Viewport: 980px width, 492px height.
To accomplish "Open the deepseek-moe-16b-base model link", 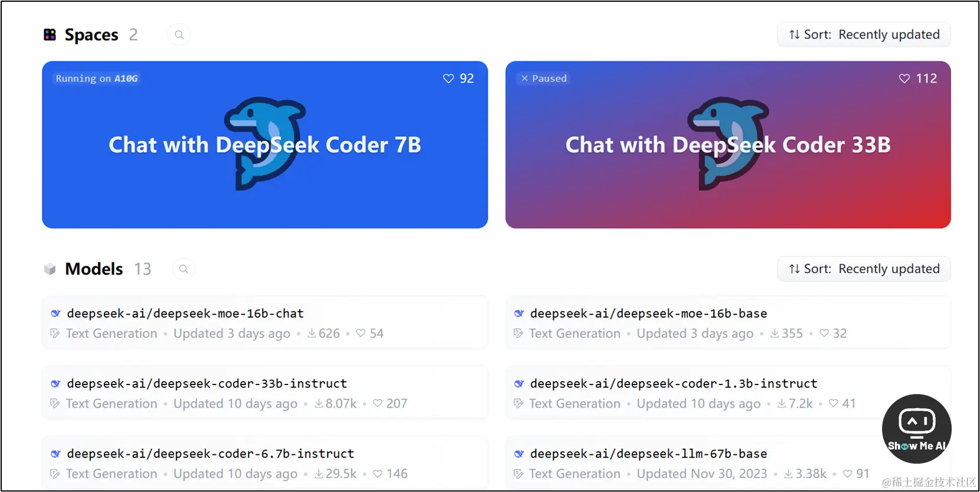I will [x=648, y=314].
